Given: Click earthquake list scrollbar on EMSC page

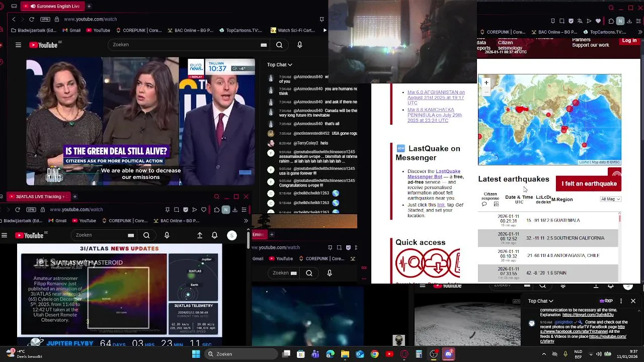Looking at the screenshot, I should pyautogui.click(x=620, y=219).
